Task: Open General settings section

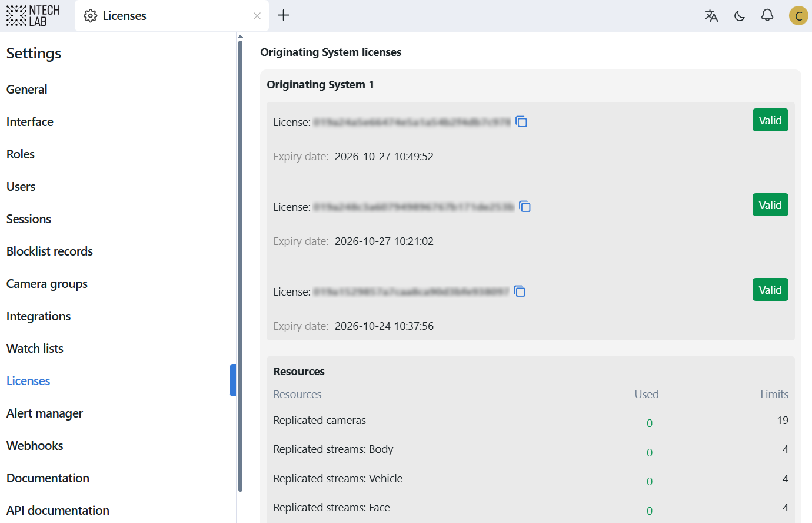Action: pos(27,90)
